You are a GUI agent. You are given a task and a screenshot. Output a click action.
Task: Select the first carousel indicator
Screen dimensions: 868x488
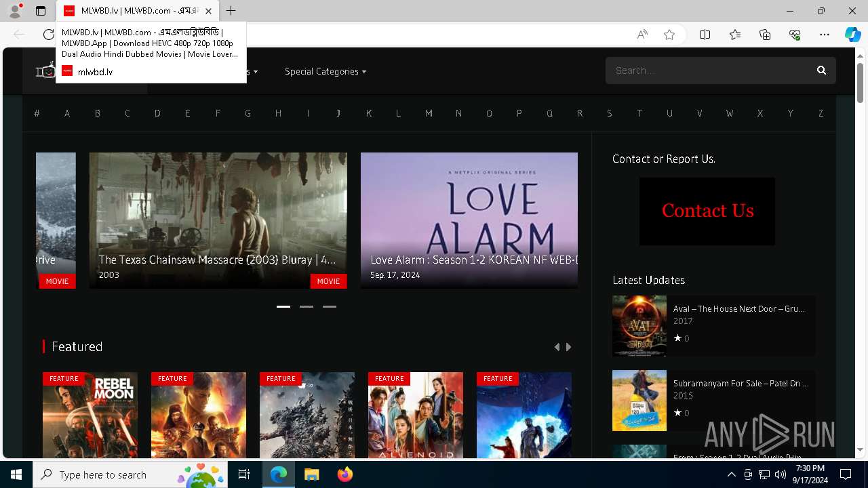click(283, 306)
